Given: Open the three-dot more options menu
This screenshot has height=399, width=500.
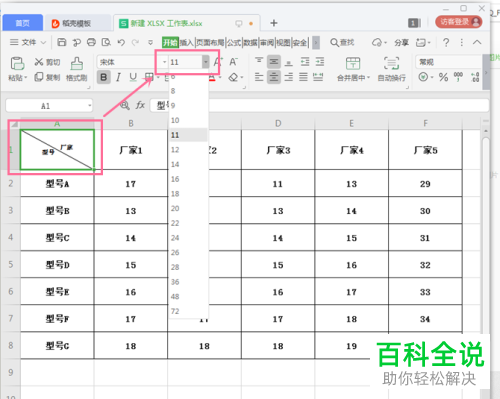Looking at the screenshot, I should click(x=462, y=42).
